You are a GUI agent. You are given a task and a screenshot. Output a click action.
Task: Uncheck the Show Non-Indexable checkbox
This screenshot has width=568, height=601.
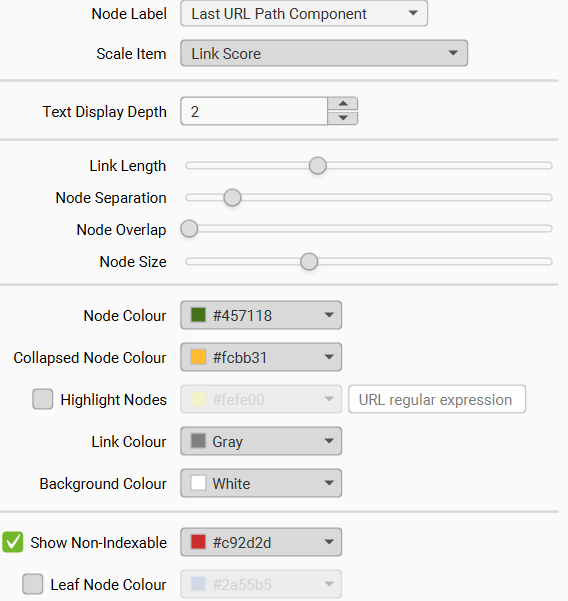pos(13,542)
